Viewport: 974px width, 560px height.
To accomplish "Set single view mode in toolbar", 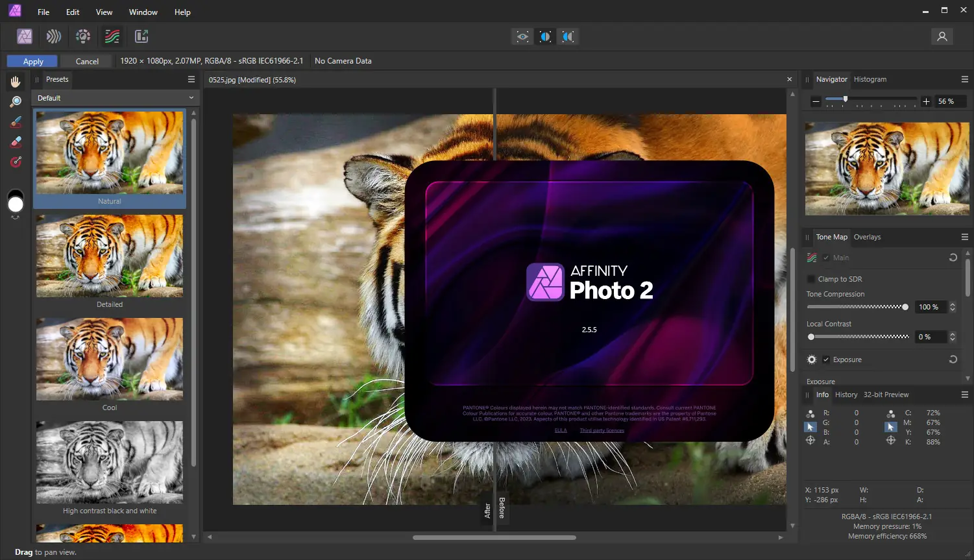I will (522, 36).
